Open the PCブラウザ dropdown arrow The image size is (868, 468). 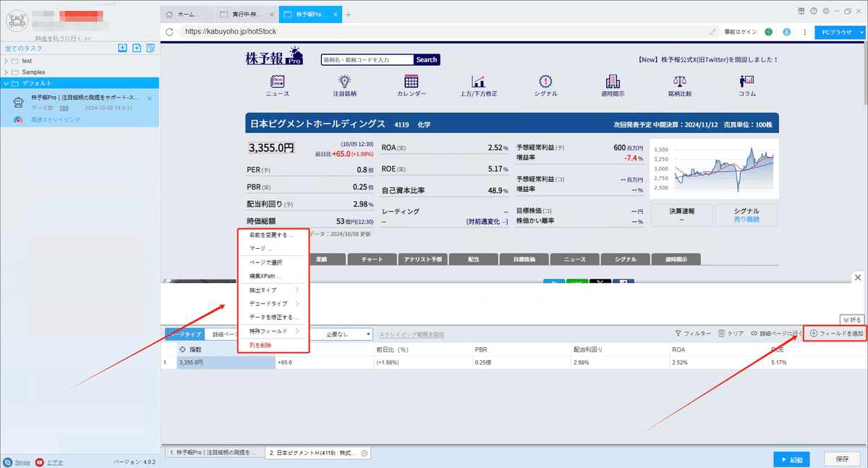pos(861,32)
